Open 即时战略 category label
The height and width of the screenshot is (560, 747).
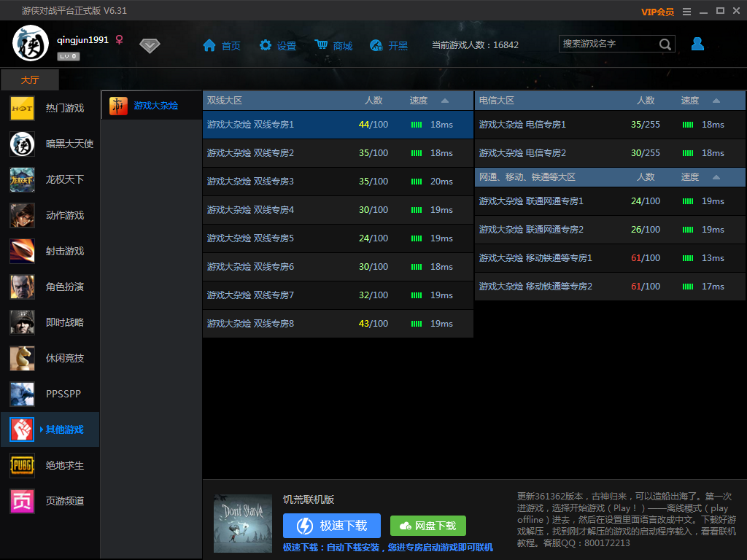coord(65,322)
